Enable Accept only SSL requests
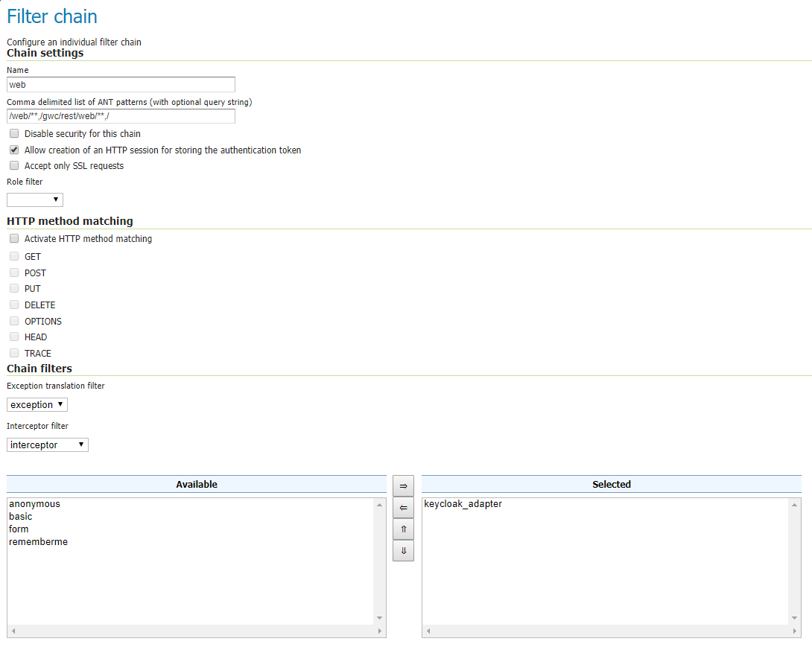 click(13, 165)
